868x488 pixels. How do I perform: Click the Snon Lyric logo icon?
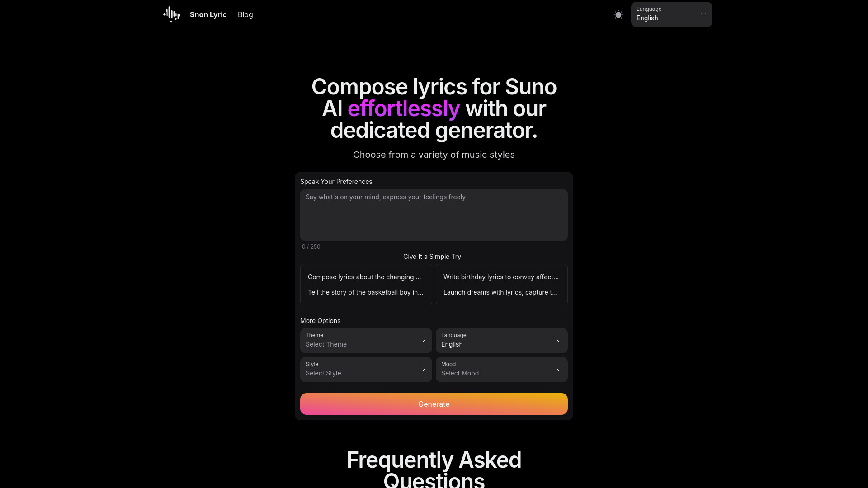point(171,14)
